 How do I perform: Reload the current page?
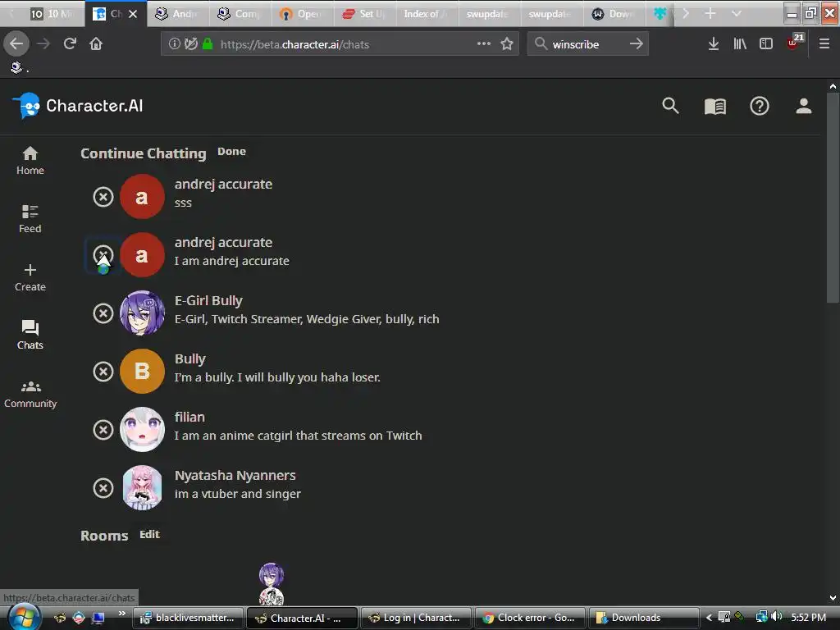pyautogui.click(x=70, y=44)
